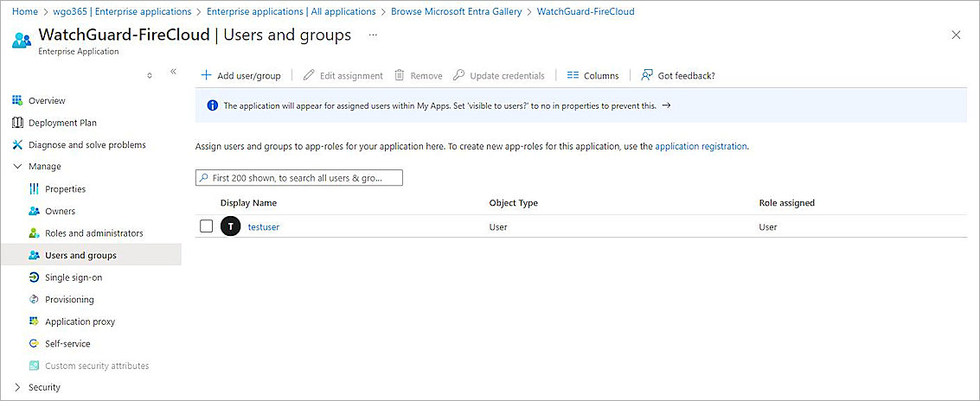Open the Owners page
The width and height of the screenshot is (980, 401).
[60, 211]
